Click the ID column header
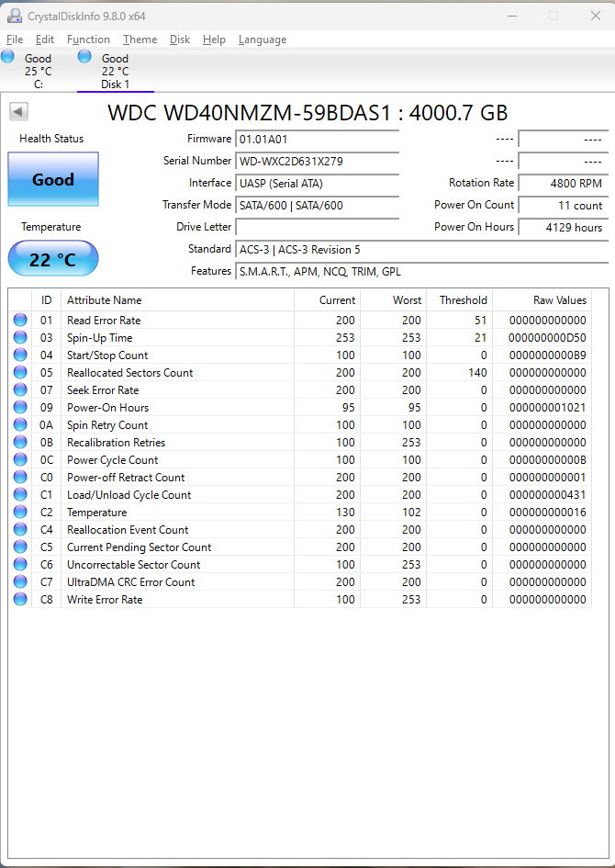615x868 pixels. tap(47, 300)
